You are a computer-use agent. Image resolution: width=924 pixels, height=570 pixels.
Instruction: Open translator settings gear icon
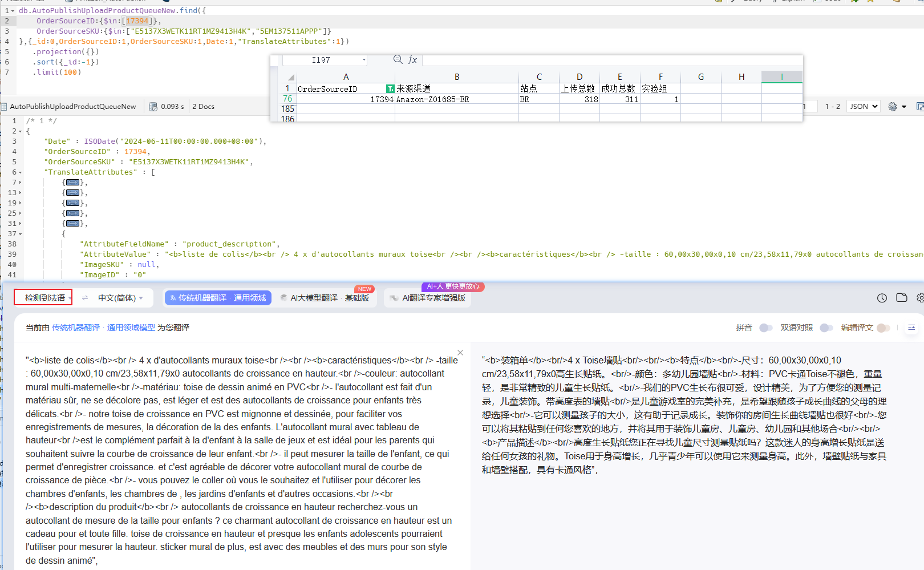click(x=920, y=298)
